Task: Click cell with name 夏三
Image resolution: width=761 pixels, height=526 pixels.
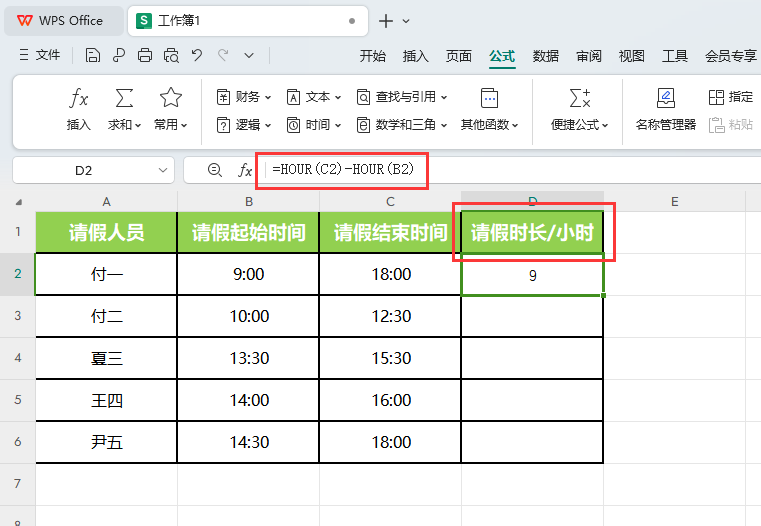Action: click(106, 358)
